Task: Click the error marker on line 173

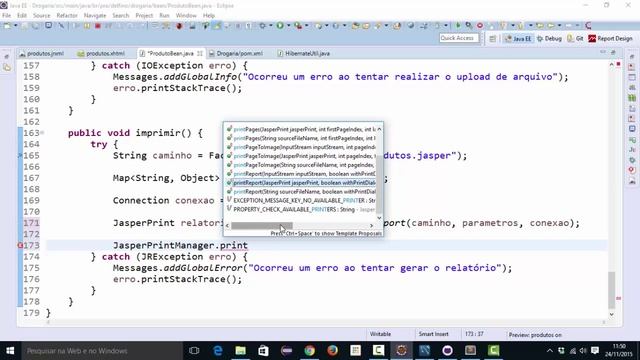Action: (20, 246)
